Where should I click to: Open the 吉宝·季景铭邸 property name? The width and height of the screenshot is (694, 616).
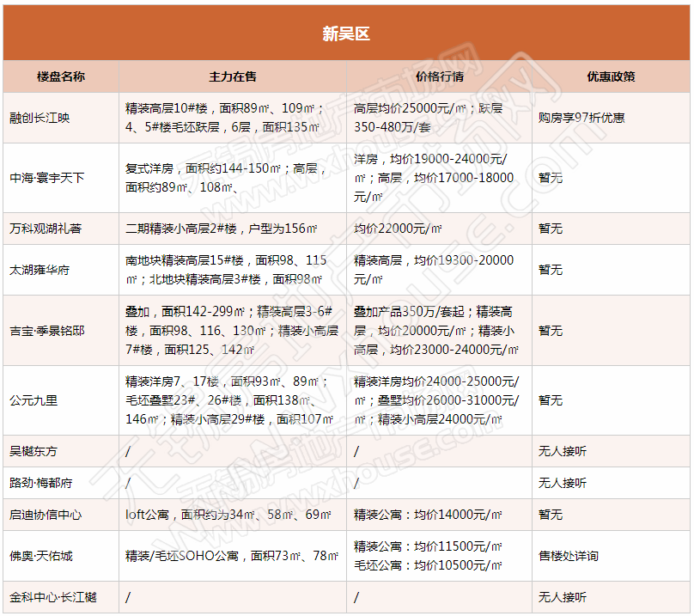click(46, 331)
